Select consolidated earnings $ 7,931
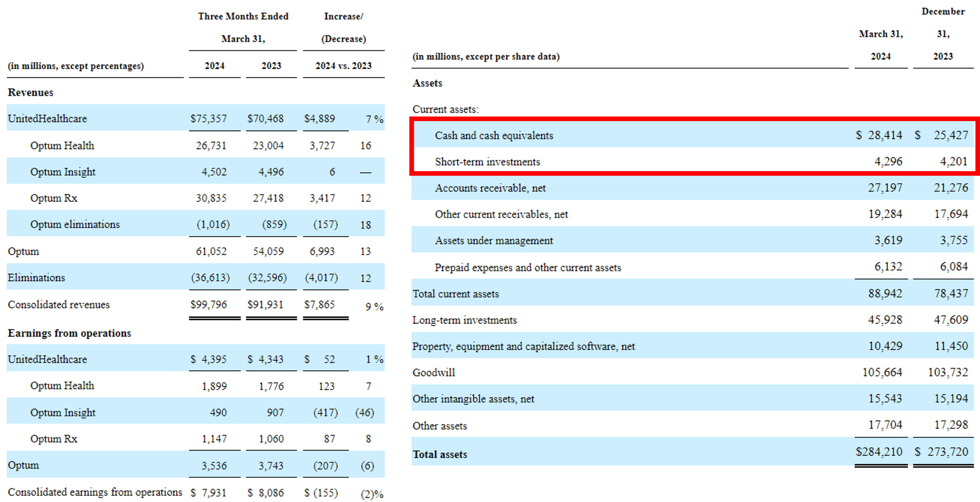The height and width of the screenshot is (502, 980). [x=208, y=493]
